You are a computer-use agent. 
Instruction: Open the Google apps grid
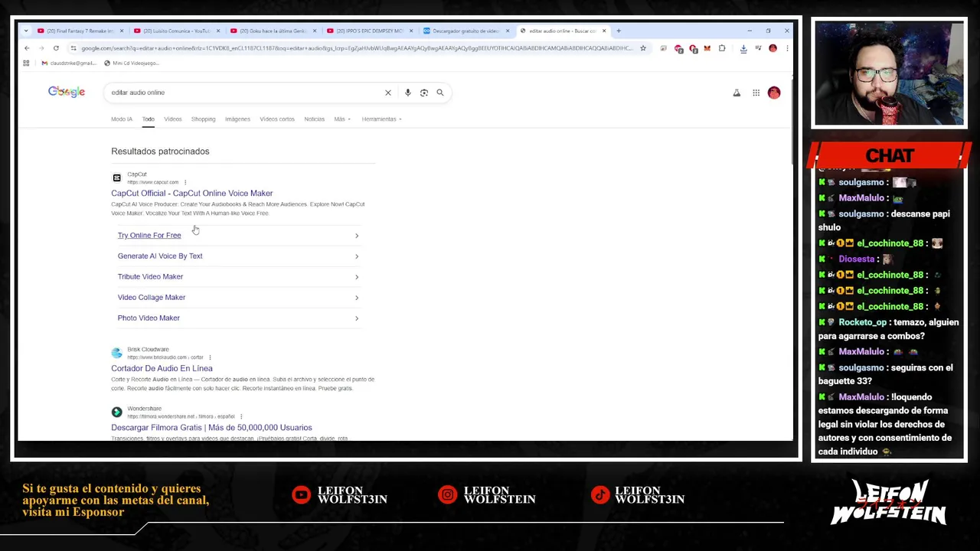click(x=756, y=93)
